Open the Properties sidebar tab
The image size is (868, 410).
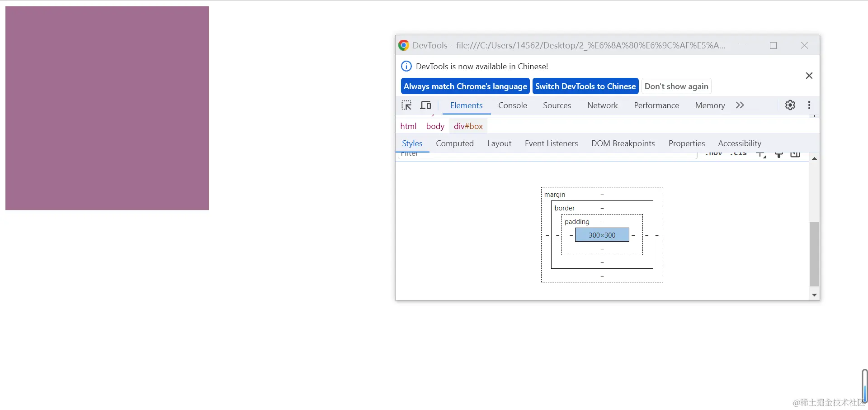687,143
